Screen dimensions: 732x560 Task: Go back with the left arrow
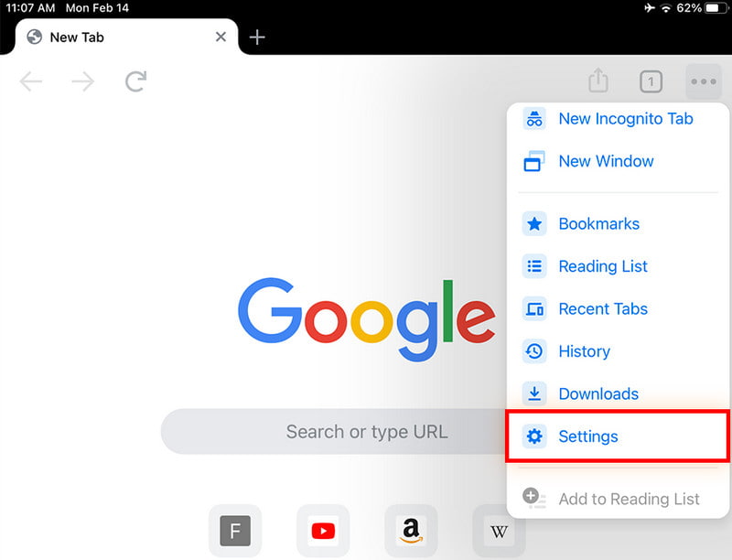(x=31, y=81)
